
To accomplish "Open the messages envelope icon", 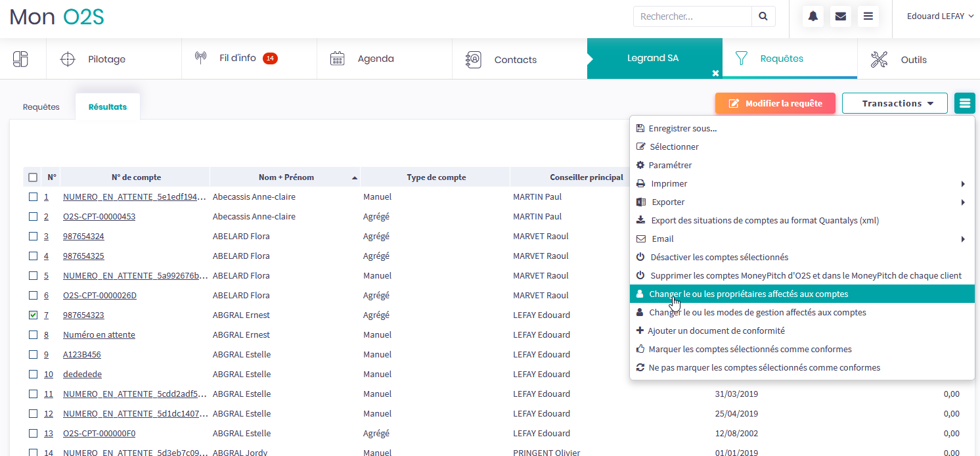I will click(x=840, y=16).
